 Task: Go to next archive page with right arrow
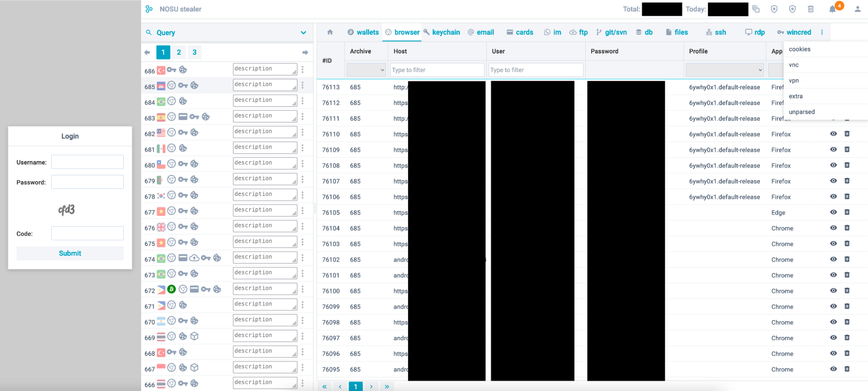(x=305, y=53)
